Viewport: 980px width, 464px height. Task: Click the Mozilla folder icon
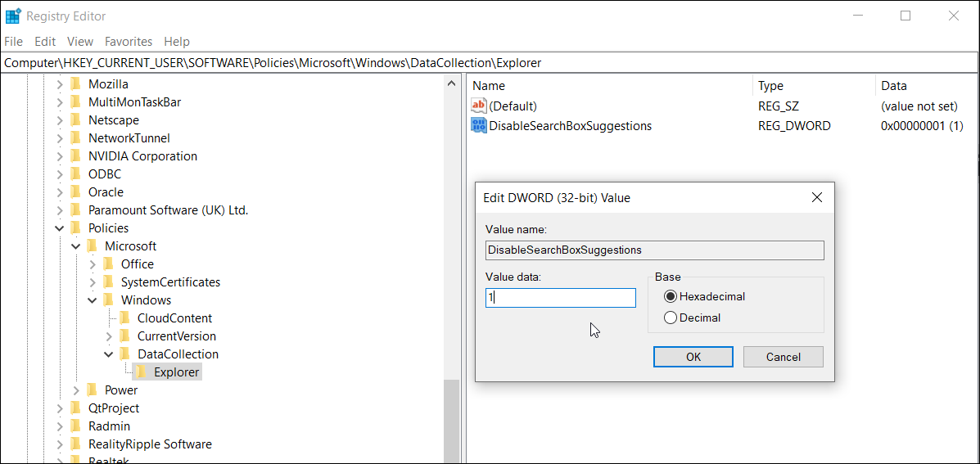[x=76, y=83]
